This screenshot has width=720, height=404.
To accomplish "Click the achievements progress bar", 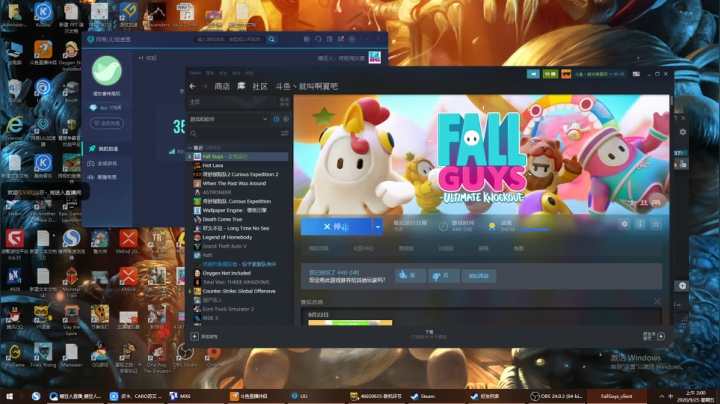I will click(x=533, y=229).
